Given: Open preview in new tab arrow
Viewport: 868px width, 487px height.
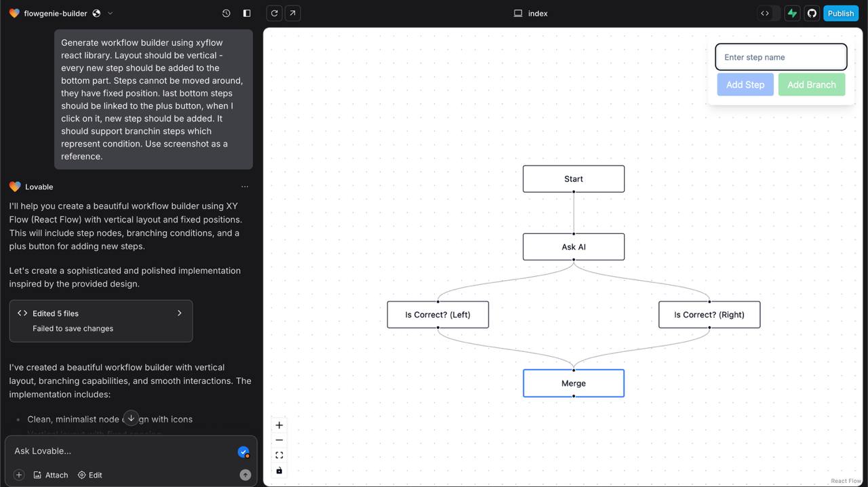Looking at the screenshot, I should (x=292, y=13).
